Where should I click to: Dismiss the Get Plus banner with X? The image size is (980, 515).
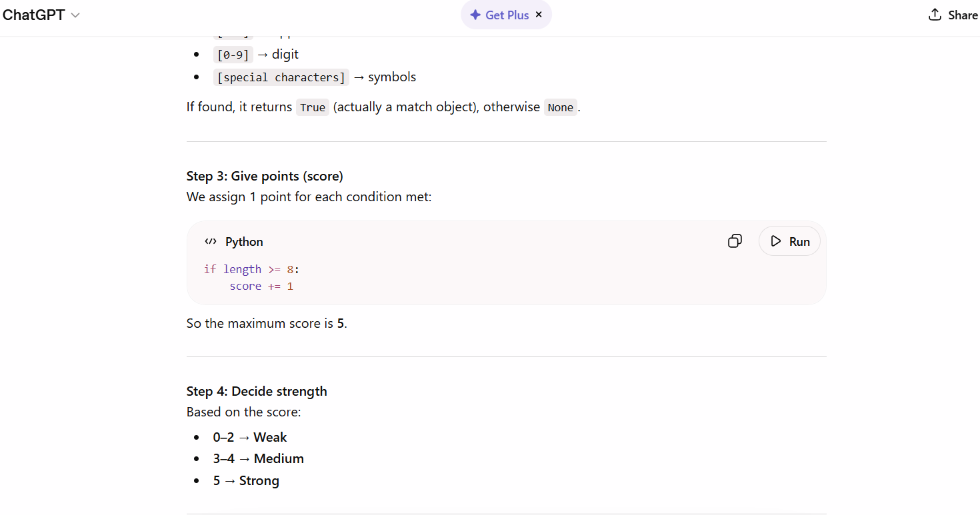539,15
